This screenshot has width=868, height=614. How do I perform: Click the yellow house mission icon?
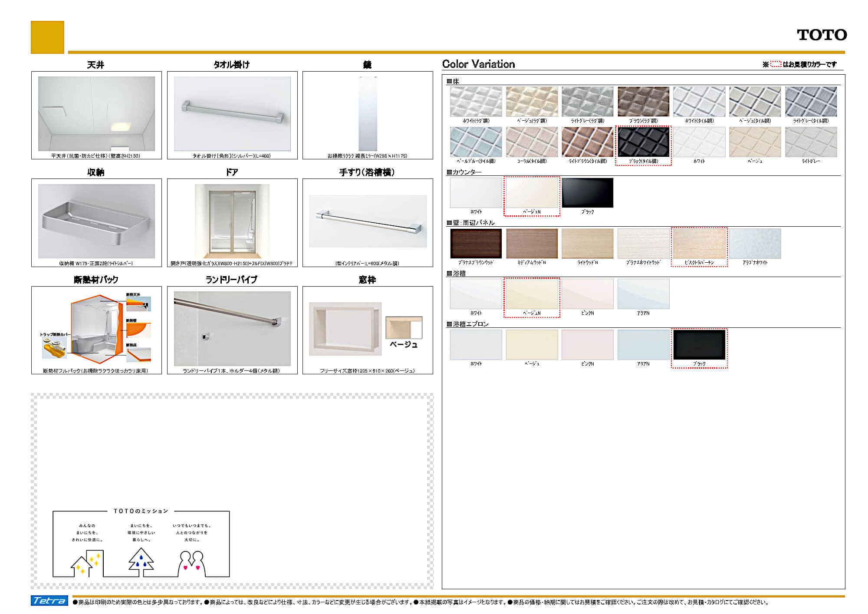(x=87, y=563)
